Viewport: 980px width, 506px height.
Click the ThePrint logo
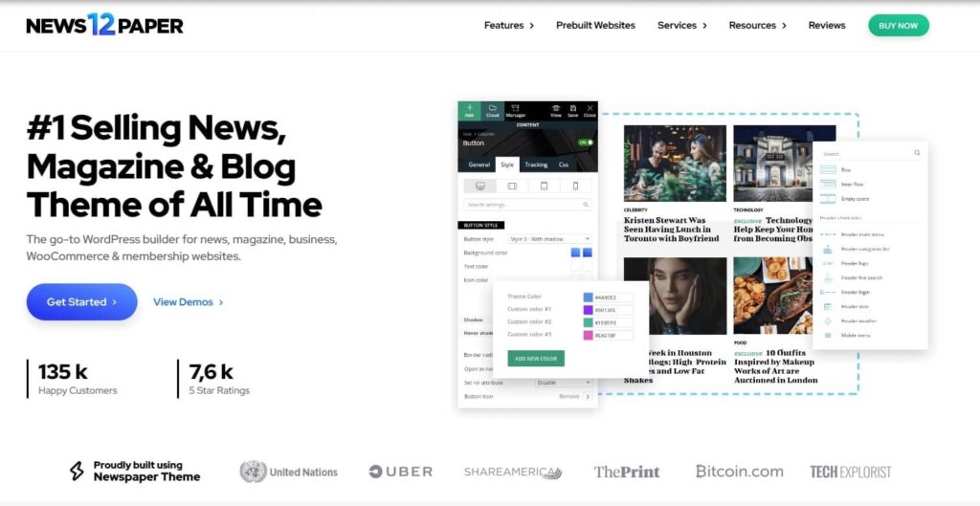coord(626,472)
